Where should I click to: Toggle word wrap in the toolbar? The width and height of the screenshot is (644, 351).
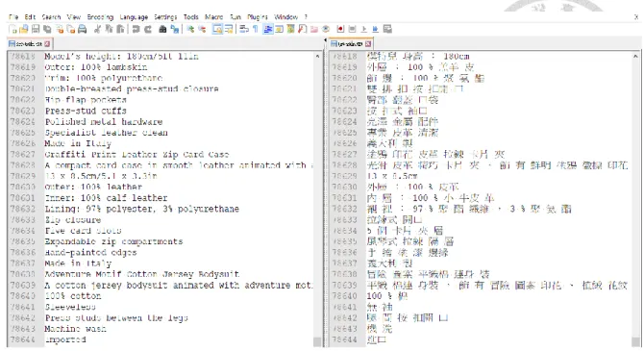[x=244, y=29]
